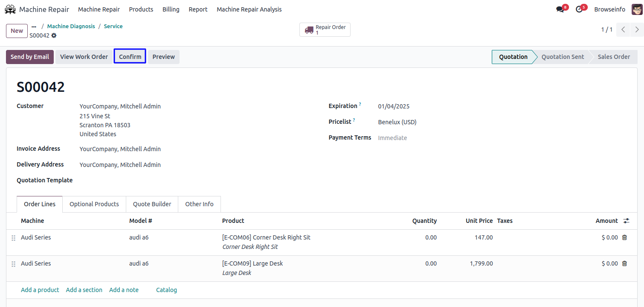Open the activities clock icon

coord(579,9)
